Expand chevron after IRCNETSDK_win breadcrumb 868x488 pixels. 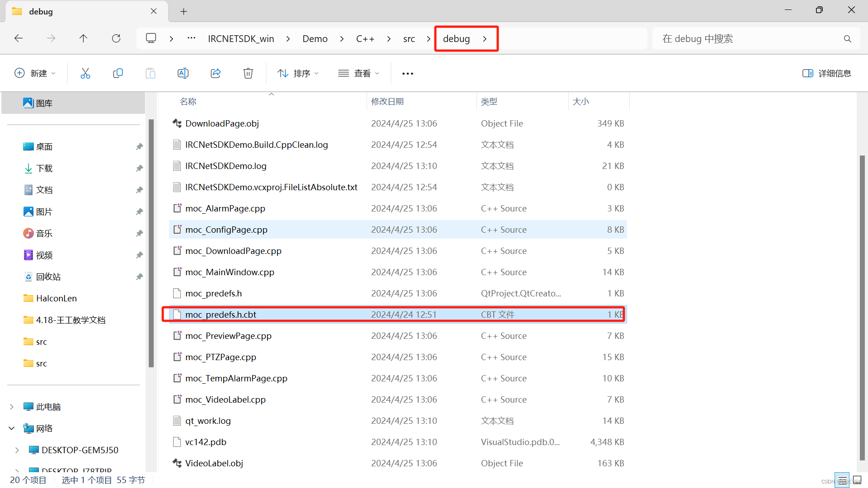(288, 39)
